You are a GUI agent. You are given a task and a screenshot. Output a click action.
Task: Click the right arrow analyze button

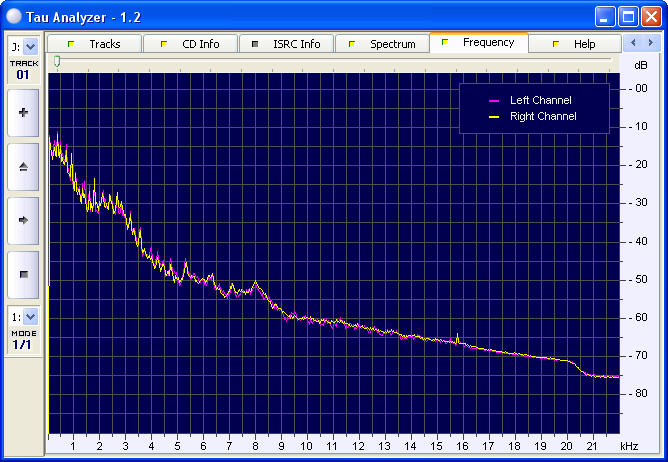23,220
